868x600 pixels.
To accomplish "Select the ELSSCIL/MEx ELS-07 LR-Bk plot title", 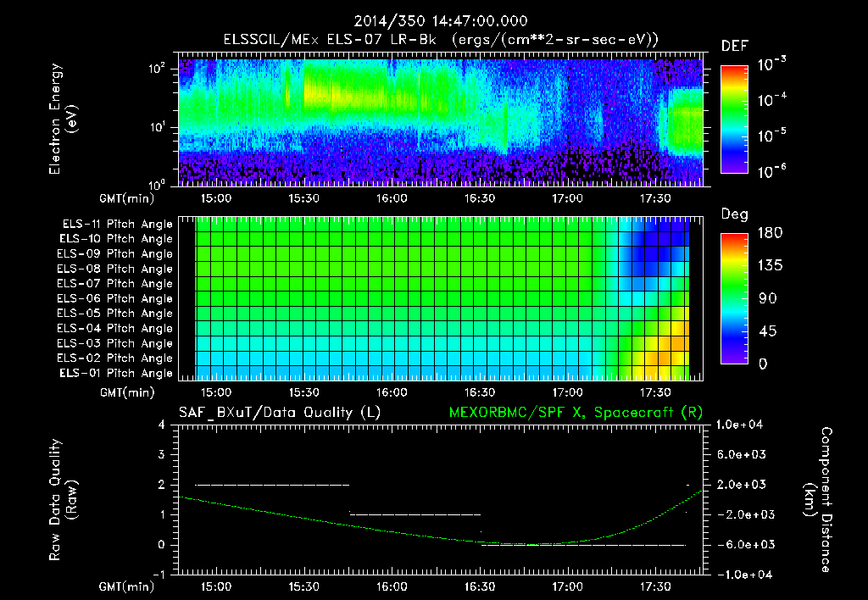I will pos(441,40).
